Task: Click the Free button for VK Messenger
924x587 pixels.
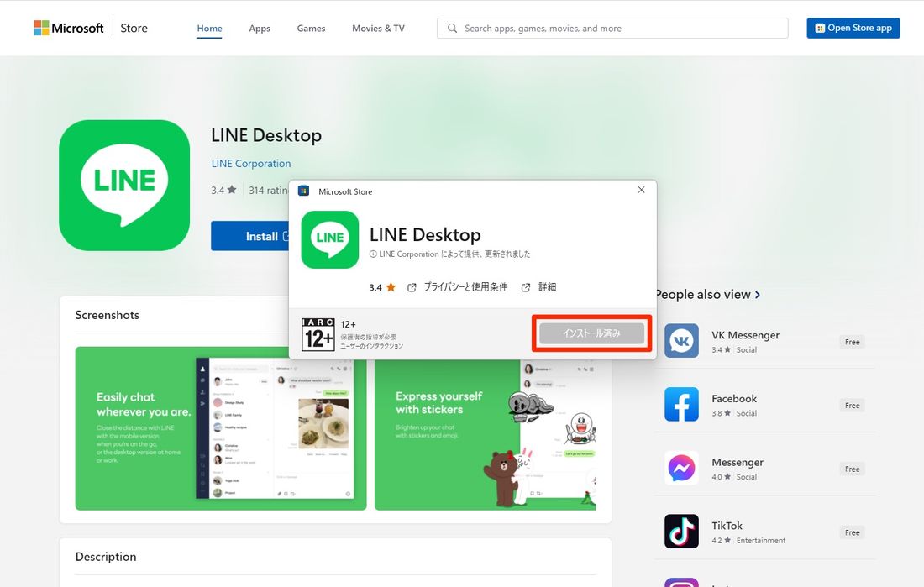Action: click(x=852, y=342)
